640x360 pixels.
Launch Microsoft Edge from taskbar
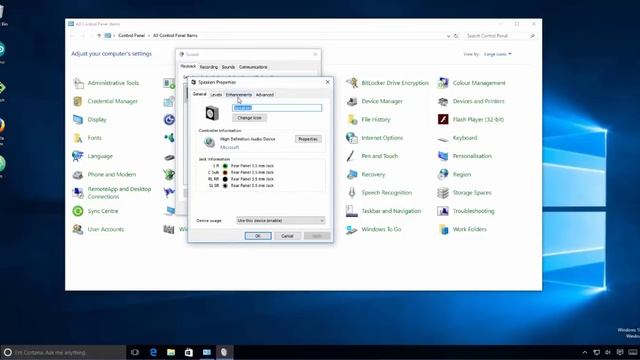pos(153,352)
